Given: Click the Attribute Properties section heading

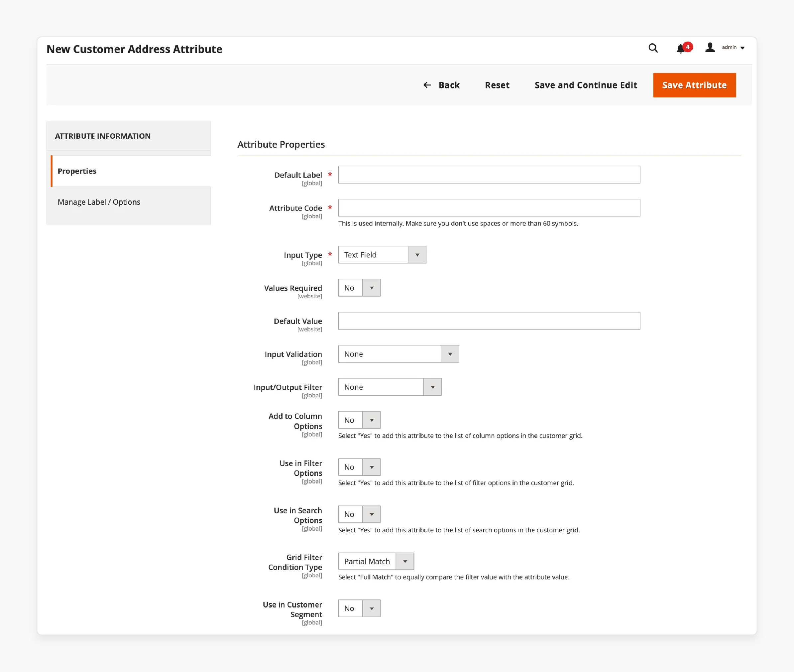Looking at the screenshot, I should pyautogui.click(x=281, y=144).
